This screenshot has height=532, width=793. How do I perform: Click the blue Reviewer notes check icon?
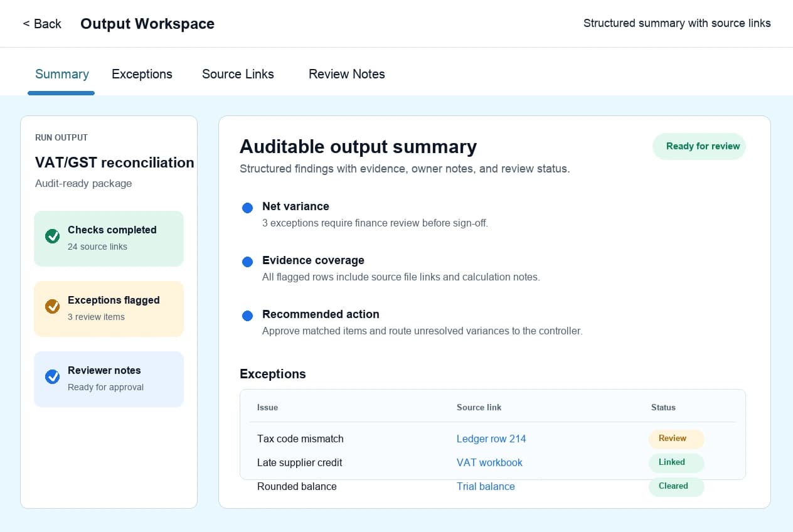tap(53, 377)
